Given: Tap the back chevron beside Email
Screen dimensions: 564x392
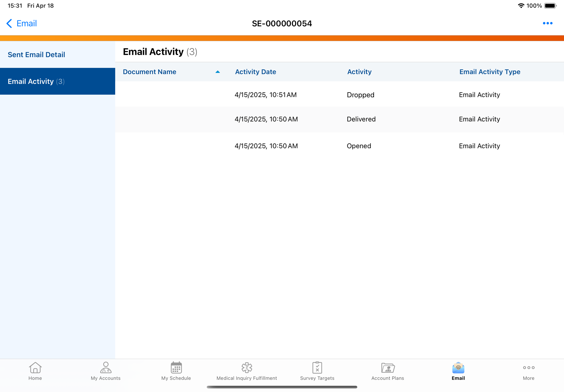Looking at the screenshot, I should pos(9,23).
